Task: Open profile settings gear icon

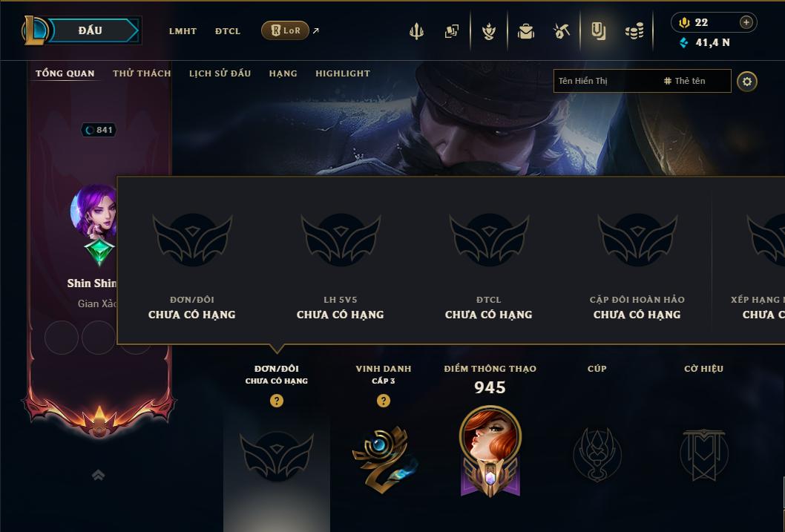Action: pos(747,82)
